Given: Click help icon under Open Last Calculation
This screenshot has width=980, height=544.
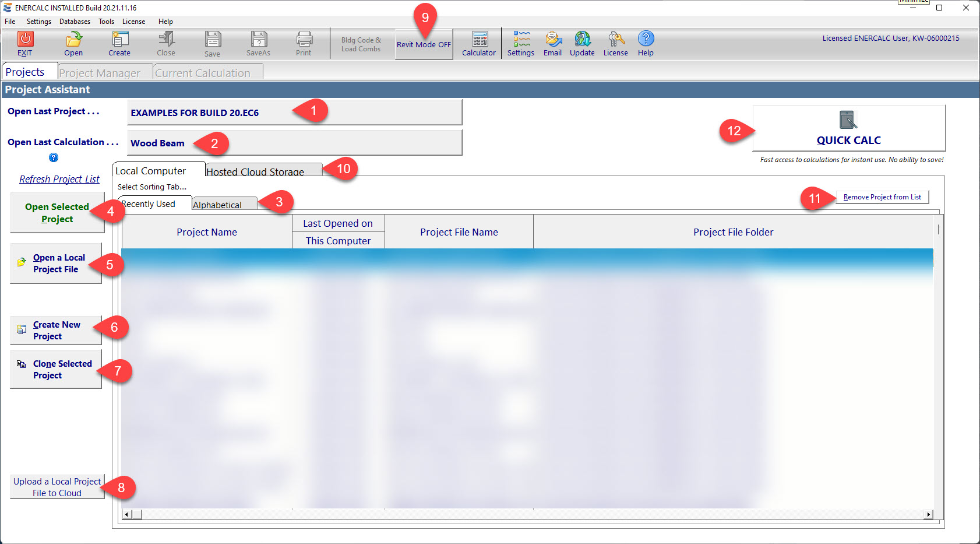Looking at the screenshot, I should (x=54, y=157).
